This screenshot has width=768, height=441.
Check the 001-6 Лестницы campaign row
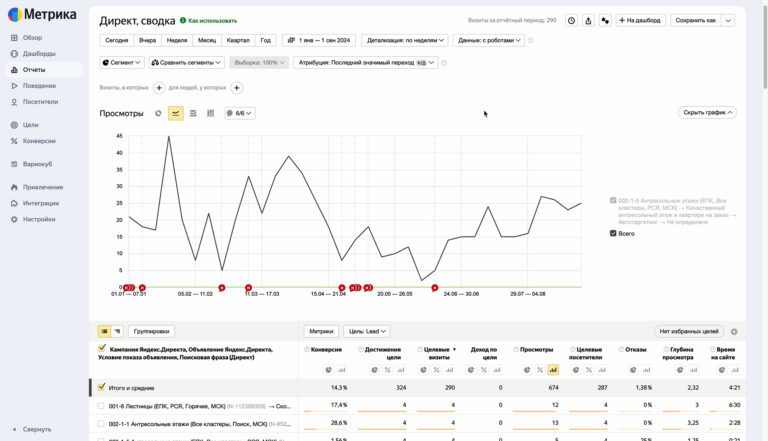(101, 406)
